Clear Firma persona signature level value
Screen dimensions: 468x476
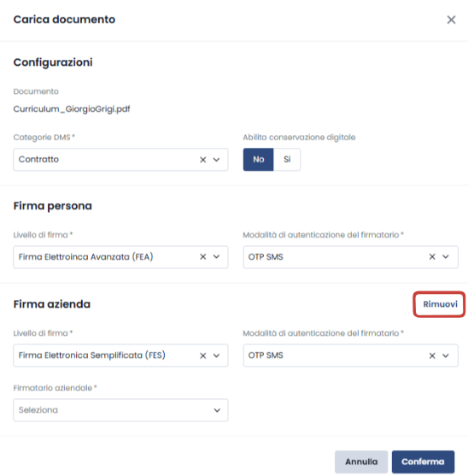tap(203, 257)
